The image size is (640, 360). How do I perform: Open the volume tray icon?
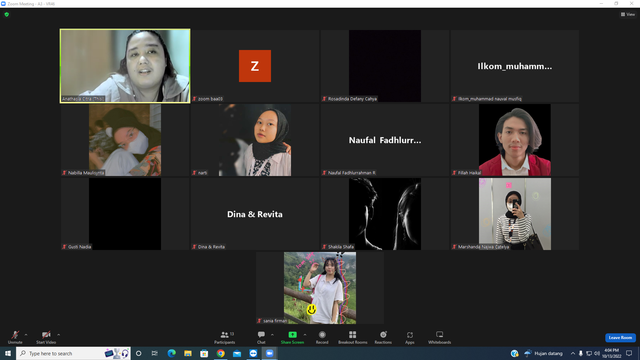pos(597,353)
